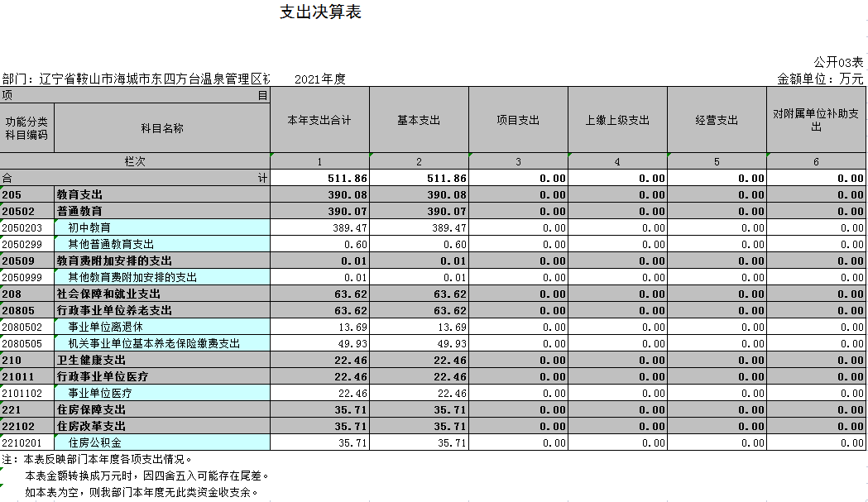
Task: Select the 卫生健康支出 row name
Action: [161, 361]
